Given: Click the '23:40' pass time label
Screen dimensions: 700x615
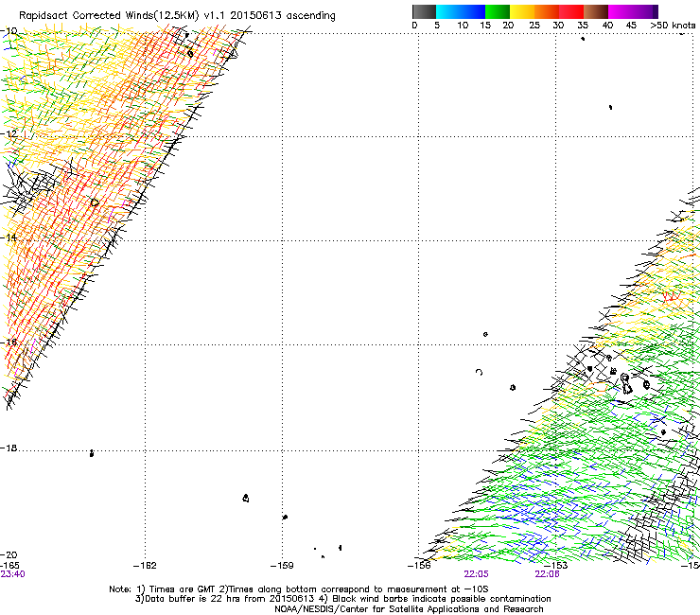Looking at the screenshot, I should coord(13,574).
